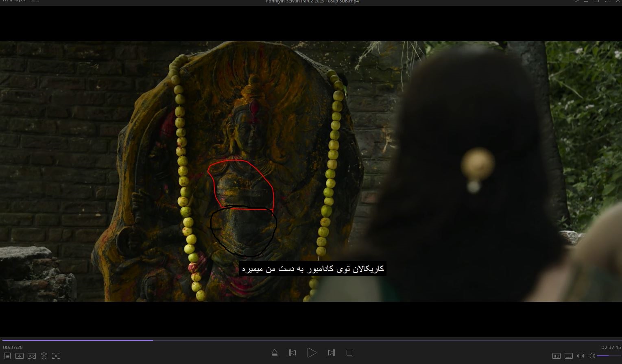Image resolution: width=622 pixels, height=364 pixels.
Task: Skip to the previous track
Action: 292,353
